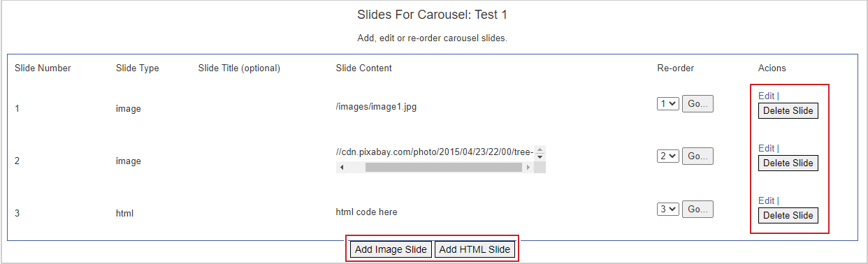This screenshot has height=264, width=868.
Task: Add a new HTML slide
Action: 475,249
